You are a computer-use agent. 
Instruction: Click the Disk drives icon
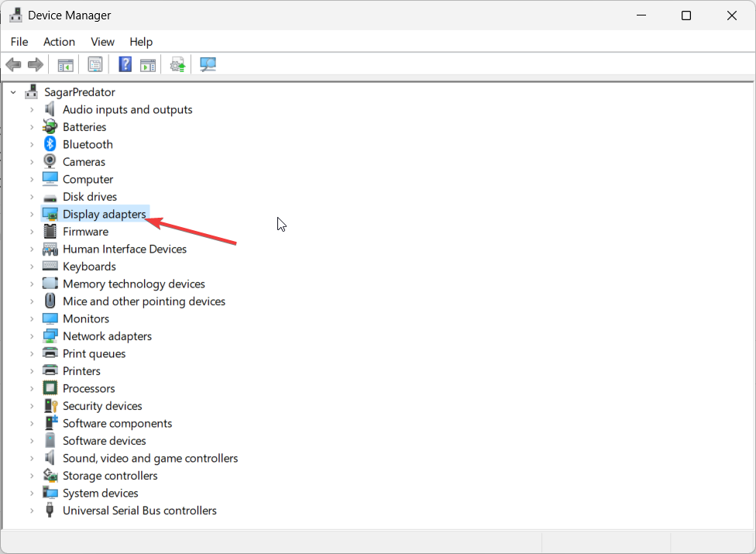50,198
